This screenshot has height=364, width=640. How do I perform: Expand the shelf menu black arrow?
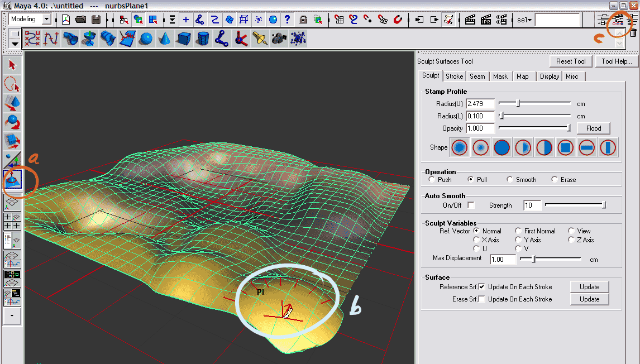click(x=14, y=44)
